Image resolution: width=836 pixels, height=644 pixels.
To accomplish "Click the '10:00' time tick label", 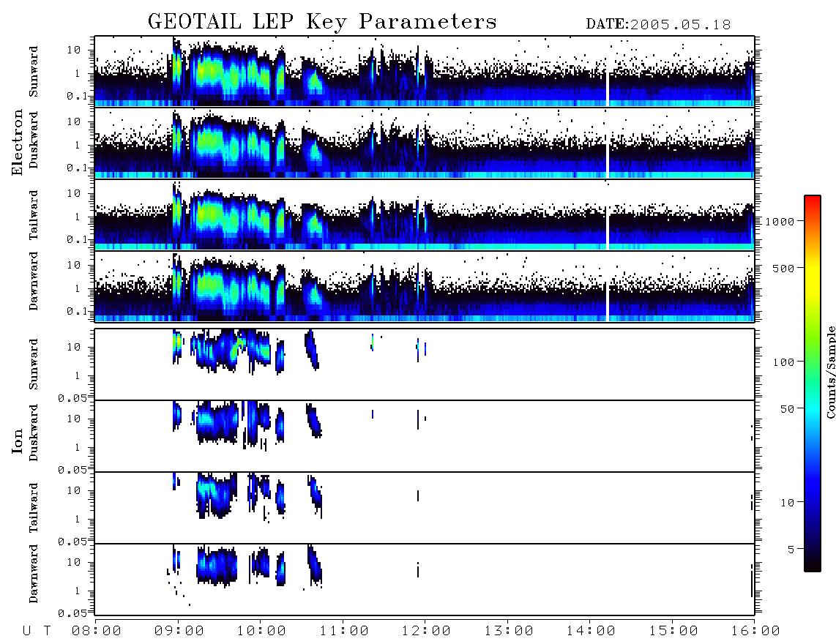I will [x=261, y=631].
